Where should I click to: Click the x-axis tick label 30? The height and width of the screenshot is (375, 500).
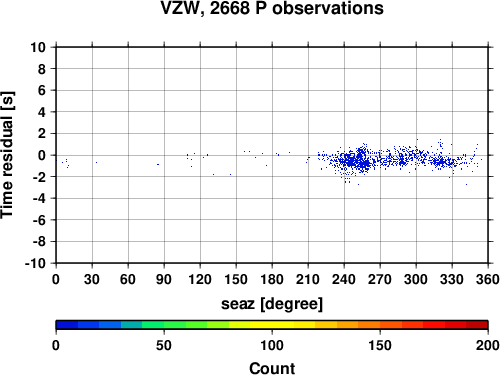(92, 279)
